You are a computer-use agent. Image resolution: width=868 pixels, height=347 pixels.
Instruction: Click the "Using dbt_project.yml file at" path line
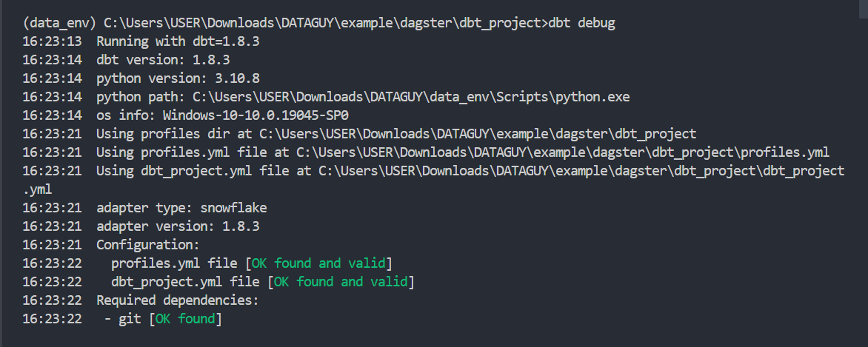coord(470,171)
